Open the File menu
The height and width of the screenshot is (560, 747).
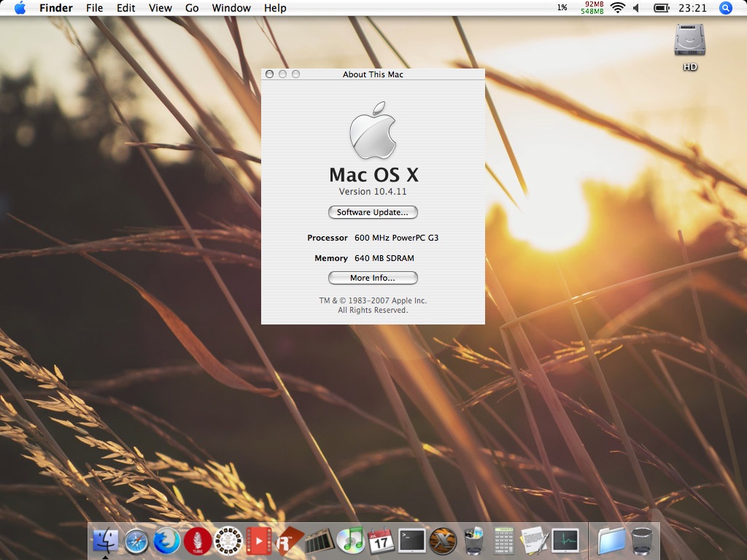click(94, 7)
